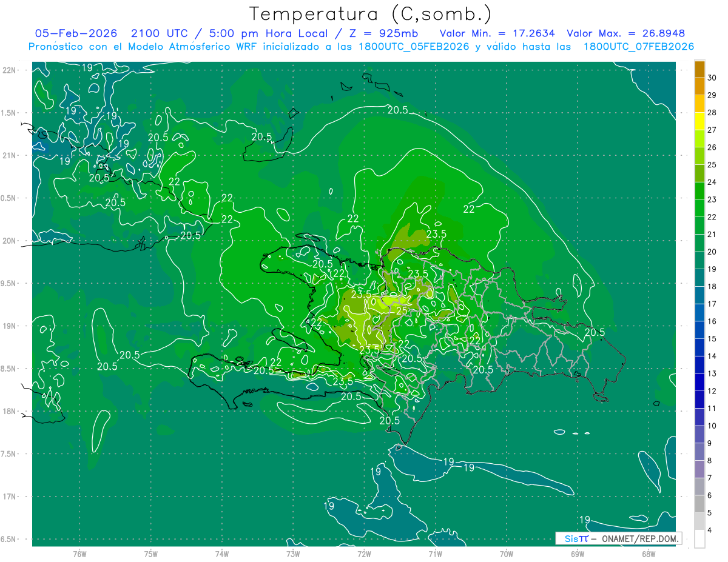The height and width of the screenshot is (562, 728).
Task: Click the "74W" longitude axis label
Action: click(221, 554)
